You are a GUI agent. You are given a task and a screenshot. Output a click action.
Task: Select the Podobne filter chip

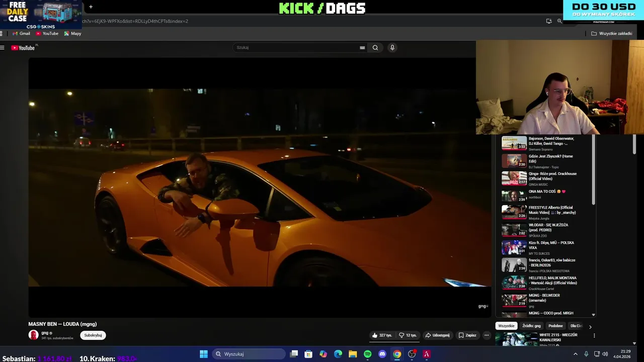point(555,326)
